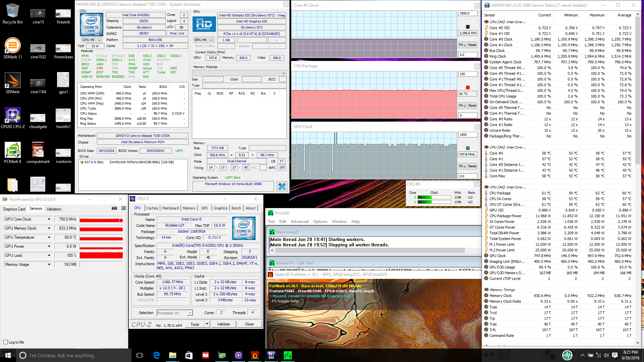Open GPU-Z Validation tab
This screenshot has height=362, width=644.
coord(54,209)
